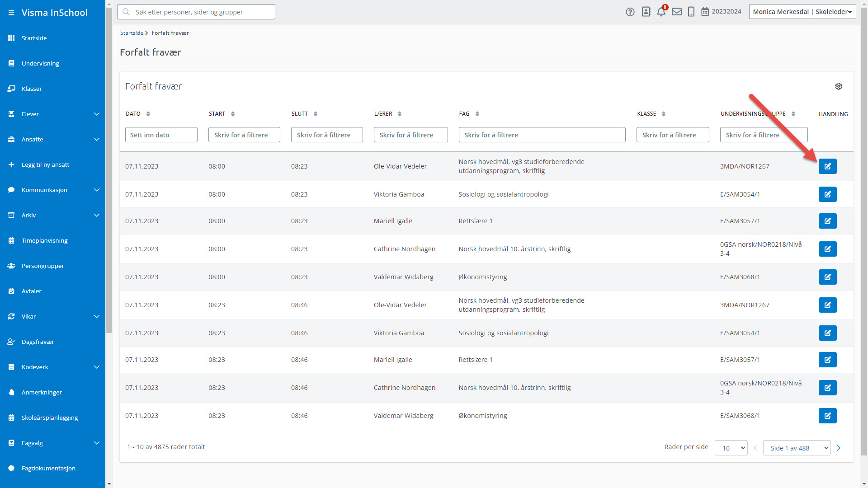Open the contact card icon in the header
Image resolution: width=868 pixels, height=488 pixels.
[646, 12]
